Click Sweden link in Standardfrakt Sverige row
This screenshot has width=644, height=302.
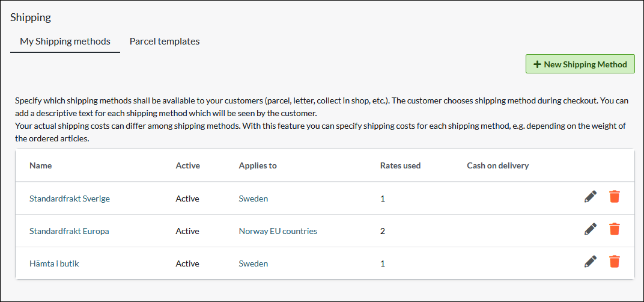click(254, 199)
